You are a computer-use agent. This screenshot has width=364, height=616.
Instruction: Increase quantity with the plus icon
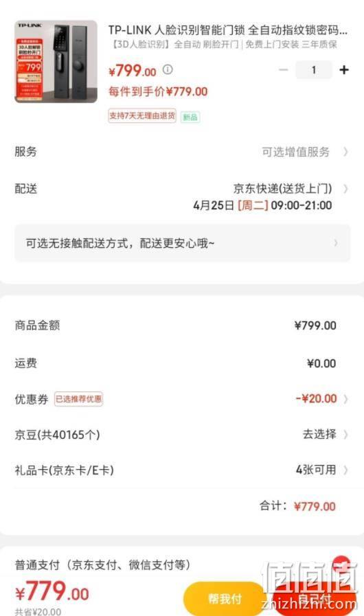344,70
